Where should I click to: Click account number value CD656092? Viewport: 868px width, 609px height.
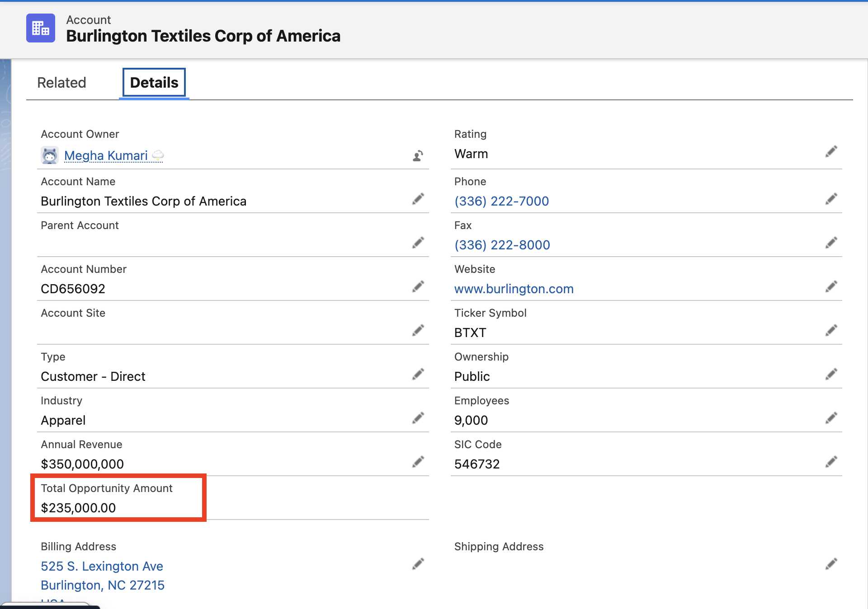coord(73,289)
